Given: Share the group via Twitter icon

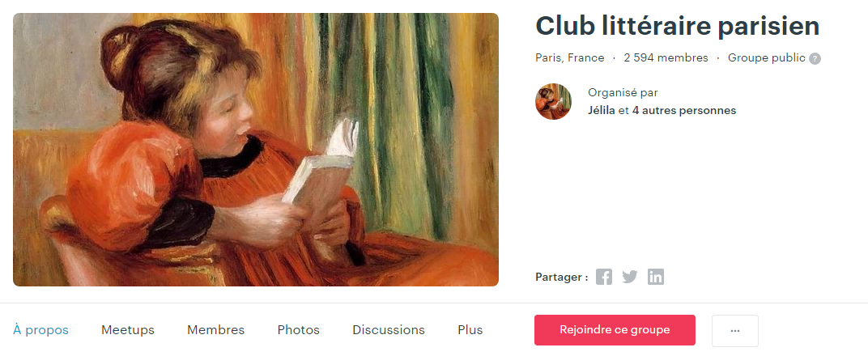Looking at the screenshot, I should coord(630,277).
